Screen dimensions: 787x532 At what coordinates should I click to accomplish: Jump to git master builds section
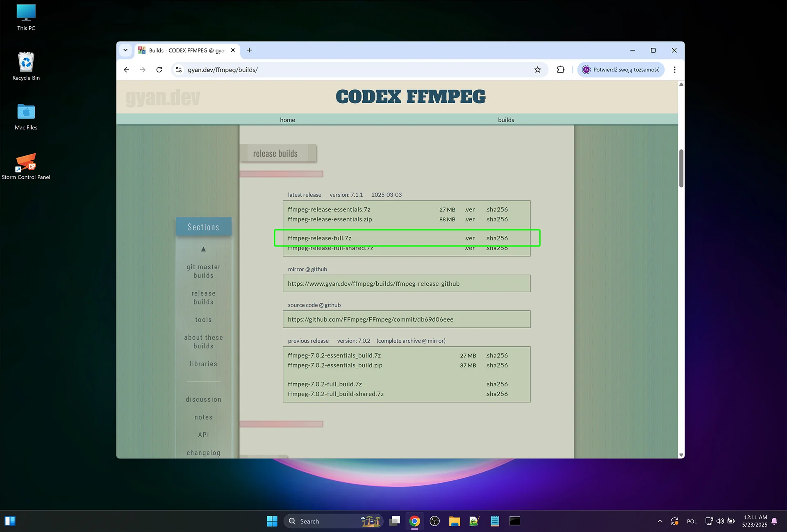[x=203, y=271]
